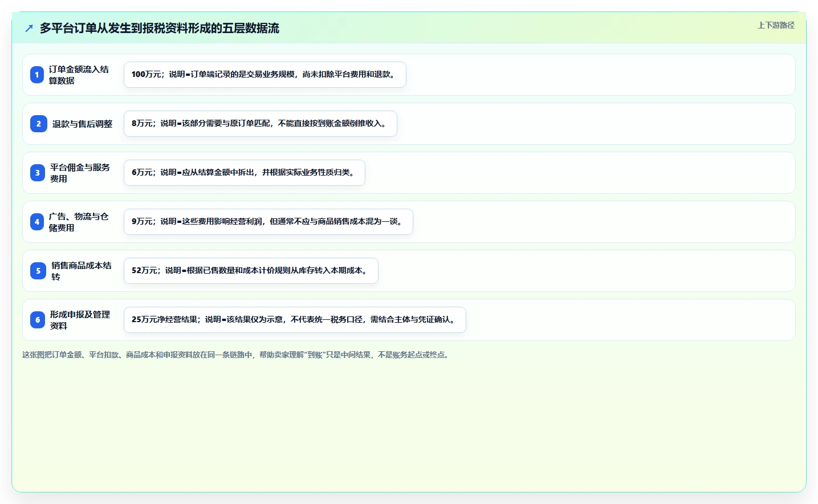Click the 52万元 cost of goods description box

(x=251, y=271)
